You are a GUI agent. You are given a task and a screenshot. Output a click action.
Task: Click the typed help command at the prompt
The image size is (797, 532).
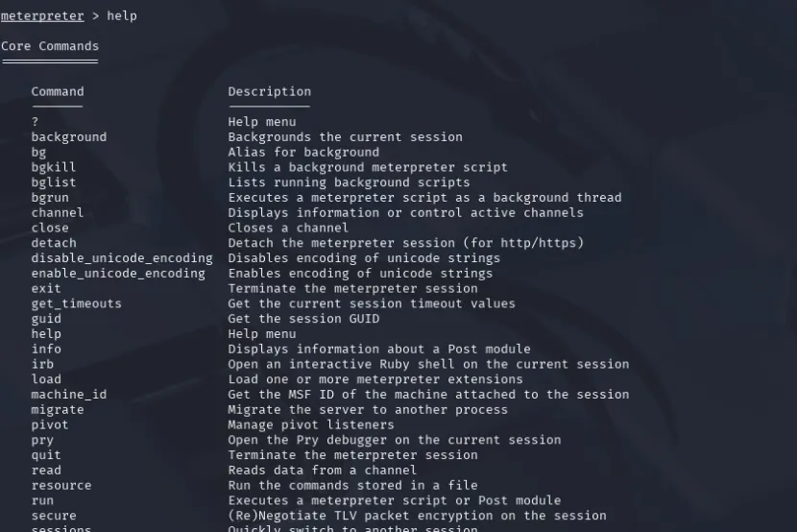click(122, 15)
